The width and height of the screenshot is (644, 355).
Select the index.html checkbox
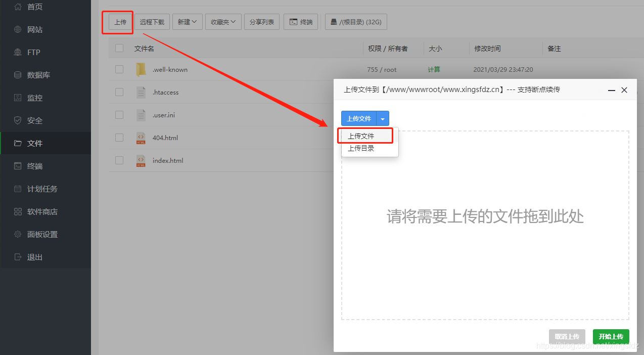click(x=119, y=160)
